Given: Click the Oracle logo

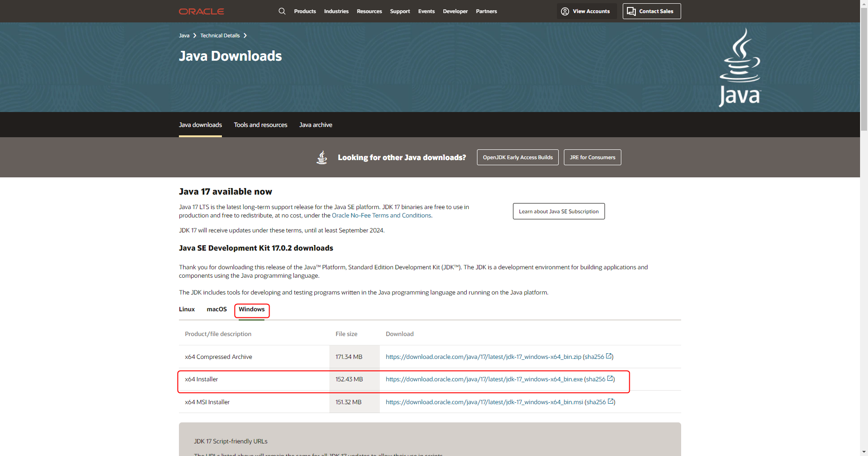Looking at the screenshot, I should [x=201, y=11].
